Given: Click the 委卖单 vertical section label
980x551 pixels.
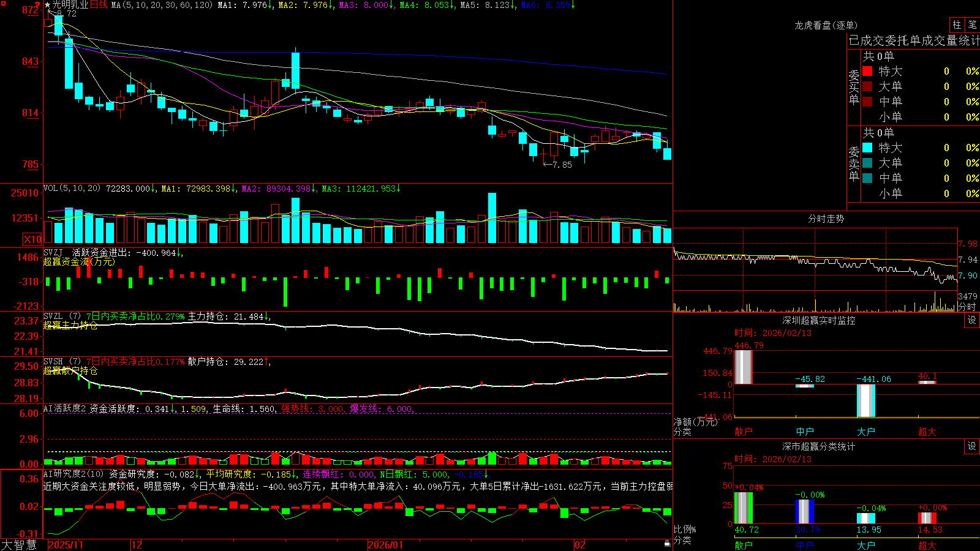Looking at the screenshot, I should (x=854, y=163).
